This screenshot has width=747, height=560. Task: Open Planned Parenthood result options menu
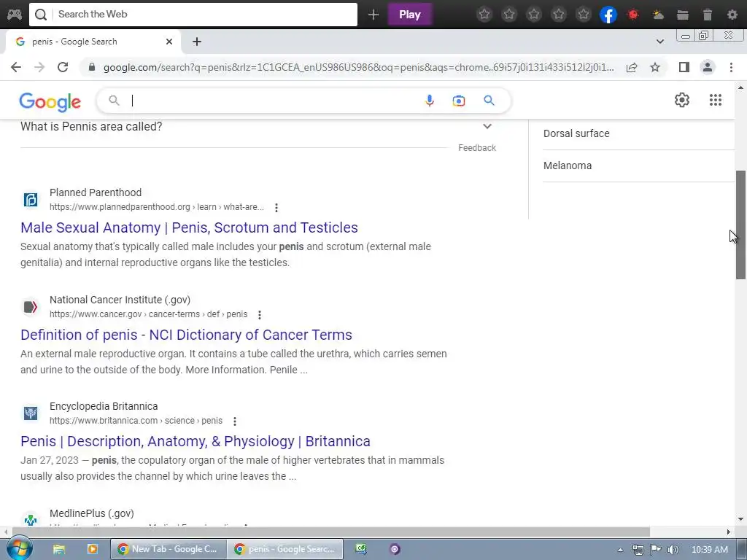click(x=276, y=208)
